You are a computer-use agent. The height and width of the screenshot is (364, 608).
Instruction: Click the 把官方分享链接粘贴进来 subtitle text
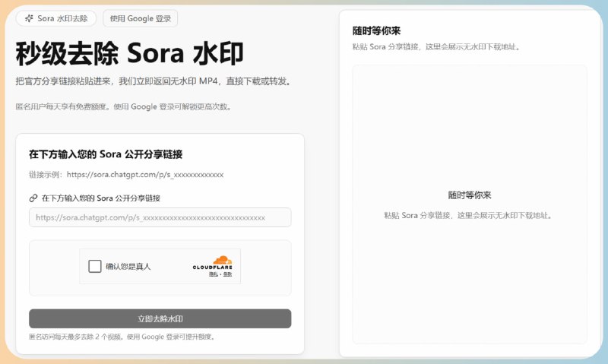click(154, 81)
